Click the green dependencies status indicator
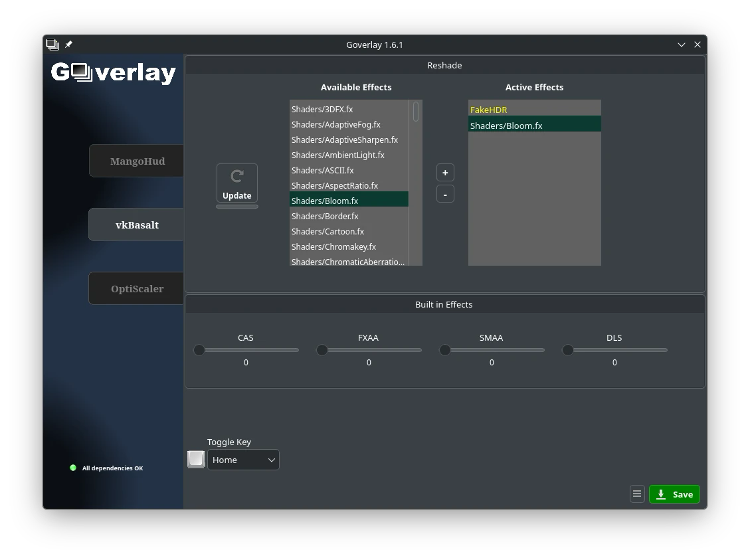This screenshot has width=750, height=560. (x=73, y=468)
